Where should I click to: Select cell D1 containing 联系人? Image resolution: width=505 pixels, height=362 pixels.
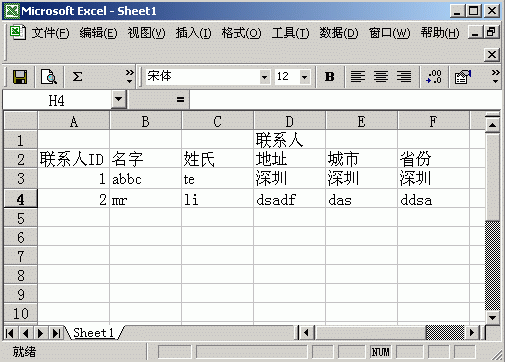point(289,140)
